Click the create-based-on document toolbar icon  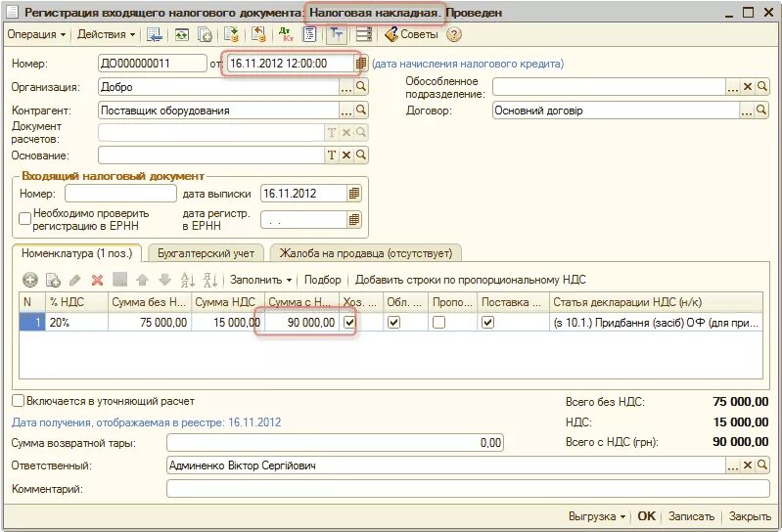coord(231,34)
